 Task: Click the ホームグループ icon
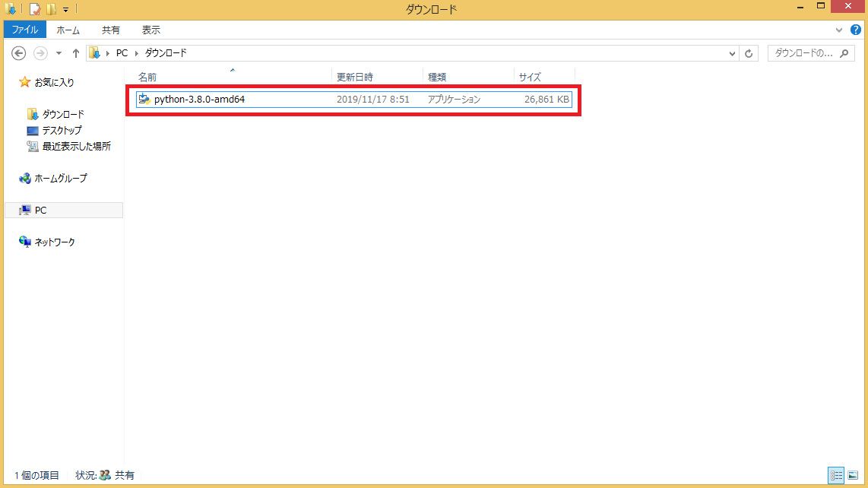(25, 179)
